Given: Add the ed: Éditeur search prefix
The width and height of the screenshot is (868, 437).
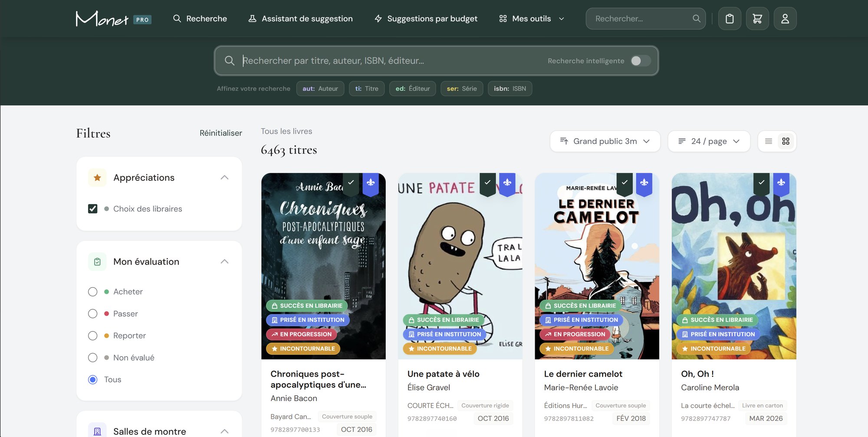Looking at the screenshot, I should point(413,89).
